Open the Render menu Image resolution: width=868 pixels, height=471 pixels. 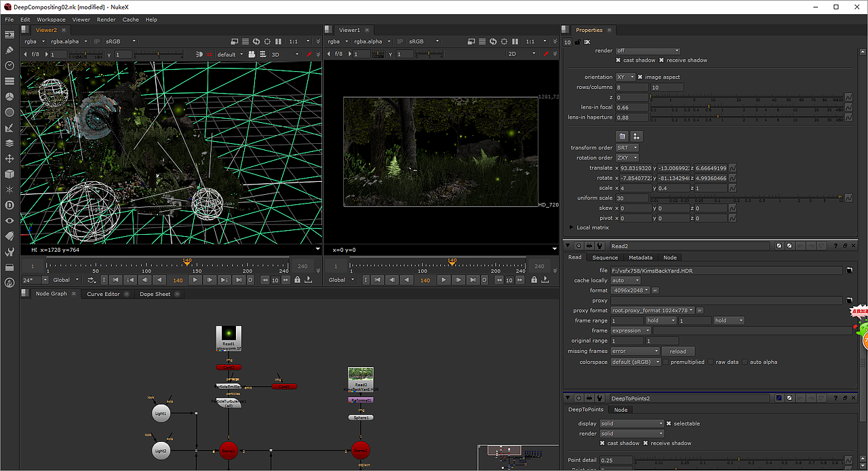(106, 20)
